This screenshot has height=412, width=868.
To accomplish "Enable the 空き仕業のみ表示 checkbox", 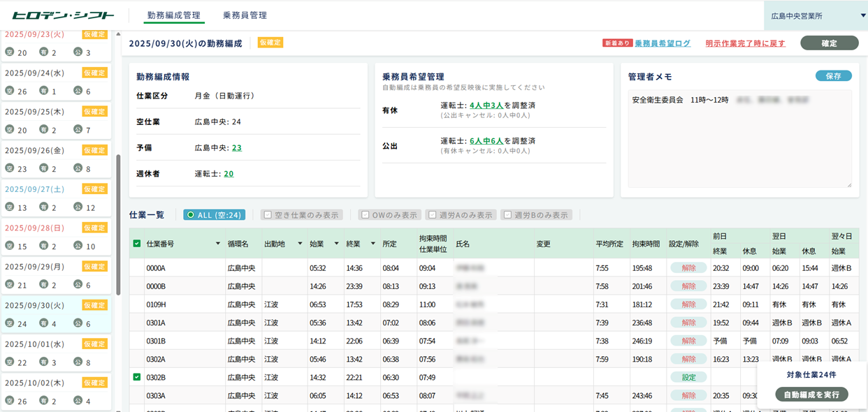I will coord(268,215).
